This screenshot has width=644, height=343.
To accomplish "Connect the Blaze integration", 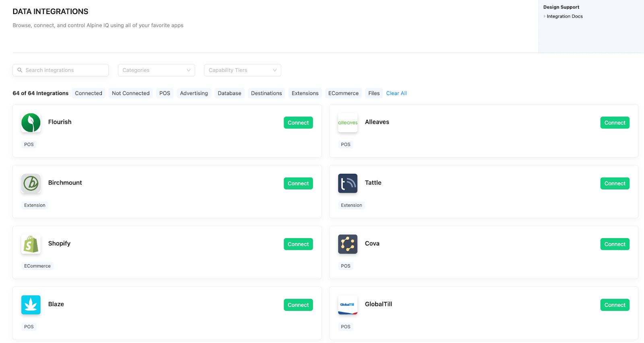I will pyautogui.click(x=298, y=305).
